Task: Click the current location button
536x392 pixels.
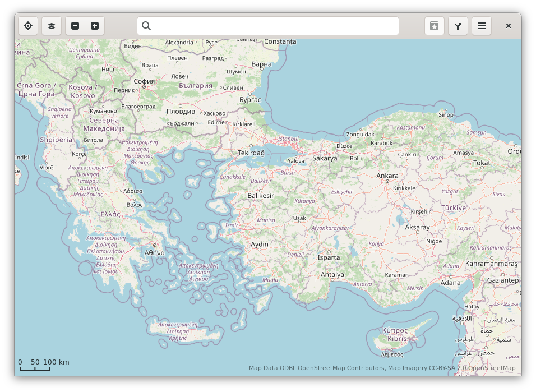Action: (x=28, y=26)
